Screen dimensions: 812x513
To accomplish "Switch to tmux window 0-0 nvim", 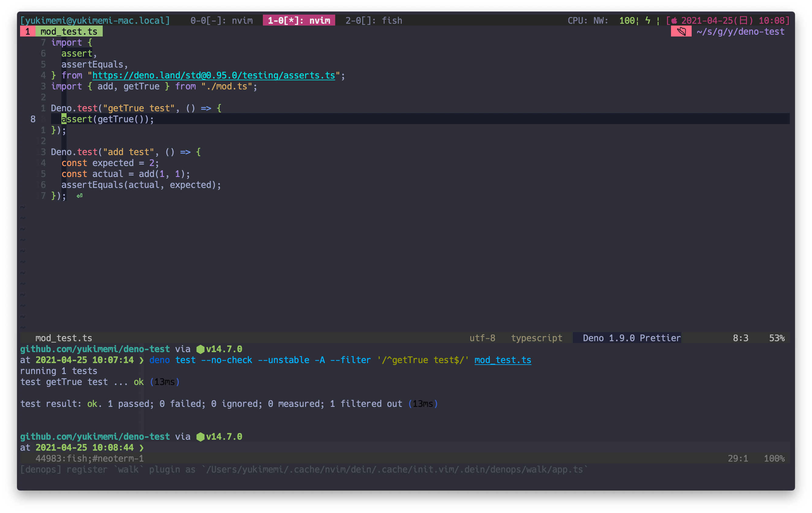I will click(x=222, y=21).
